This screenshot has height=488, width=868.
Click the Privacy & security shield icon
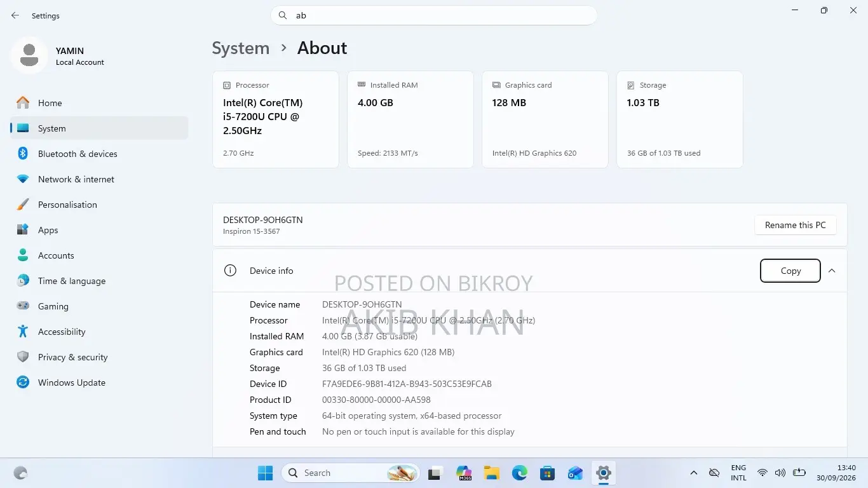point(23,357)
